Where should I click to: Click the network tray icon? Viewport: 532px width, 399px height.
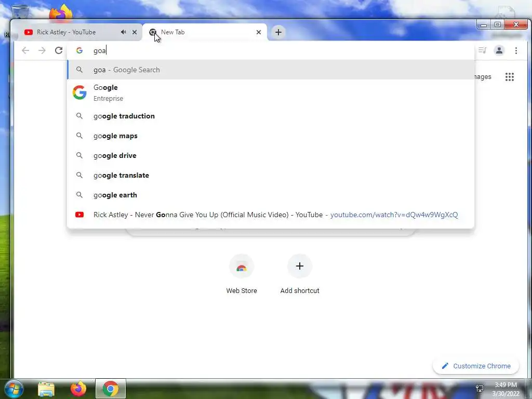[x=480, y=389]
